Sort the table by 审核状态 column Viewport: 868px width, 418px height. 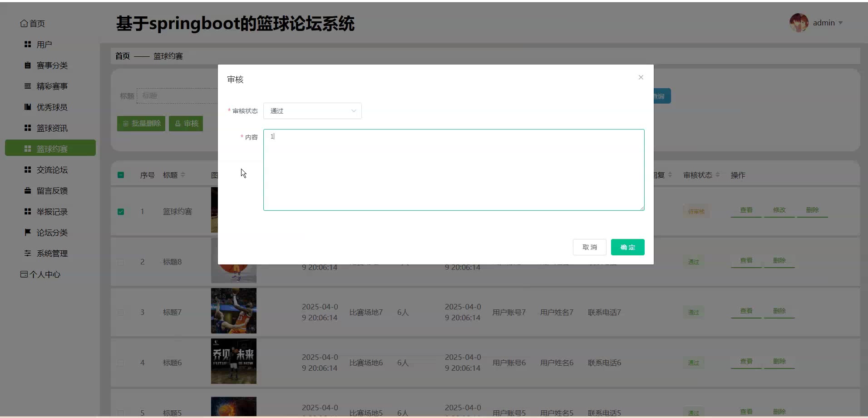[x=718, y=175]
